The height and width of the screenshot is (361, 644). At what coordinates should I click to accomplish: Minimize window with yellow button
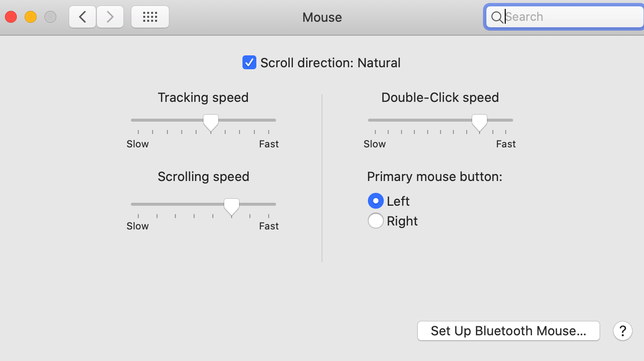(x=31, y=17)
